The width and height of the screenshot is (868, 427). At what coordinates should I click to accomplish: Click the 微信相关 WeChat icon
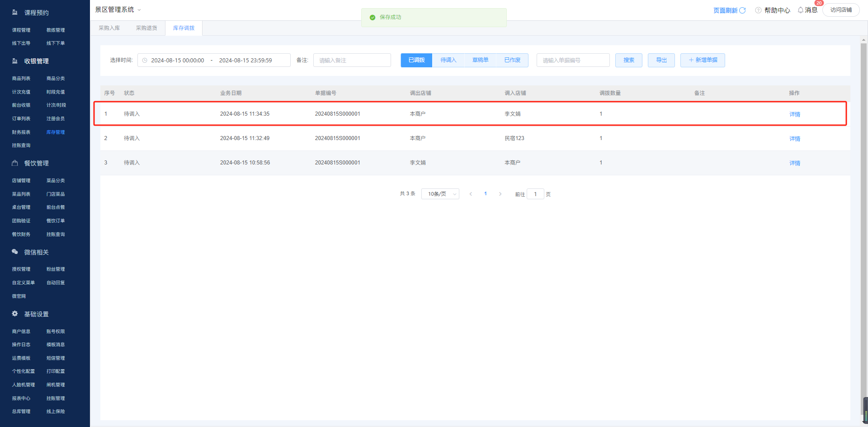[x=15, y=252]
